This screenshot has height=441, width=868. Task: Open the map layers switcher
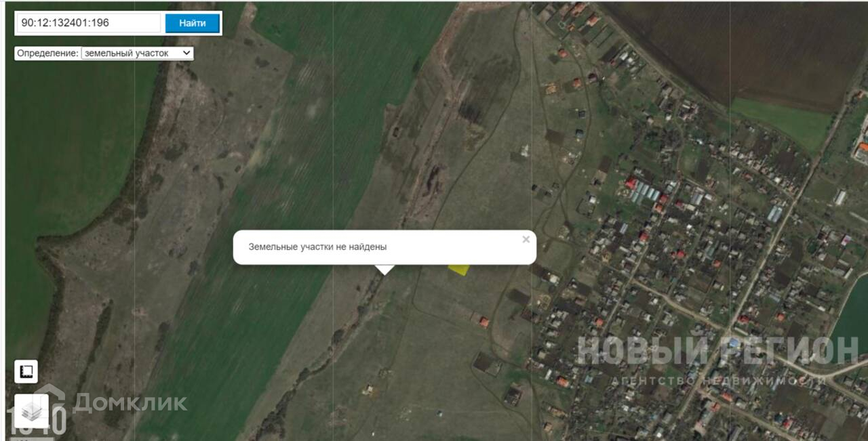tap(31, 411)
